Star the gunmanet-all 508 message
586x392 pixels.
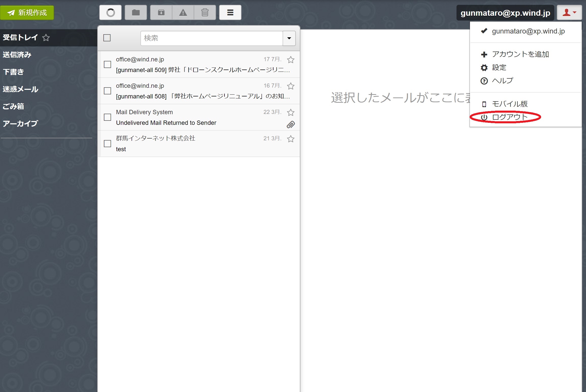(291, 86)
